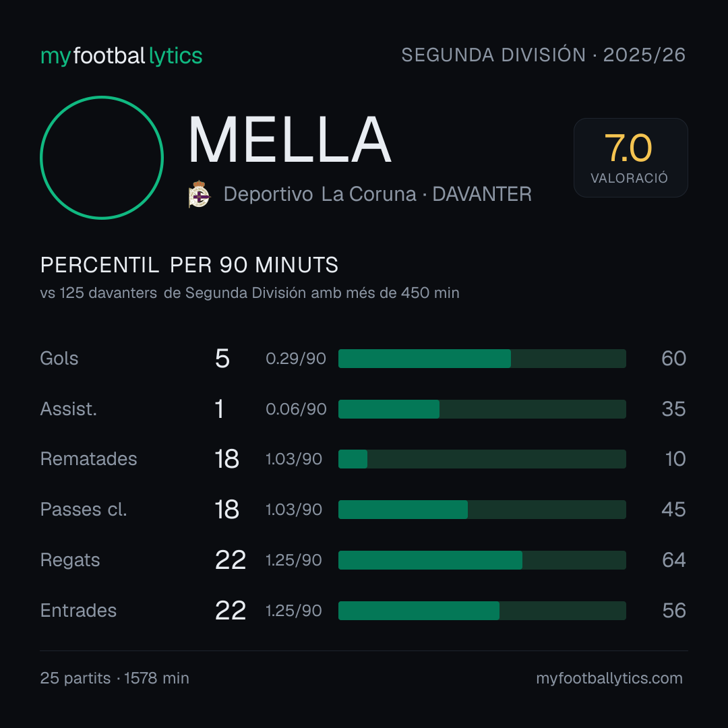Click the myfootballytics.com footer link
This screenshot has height=728, width=728.
(x=609, y=678)
